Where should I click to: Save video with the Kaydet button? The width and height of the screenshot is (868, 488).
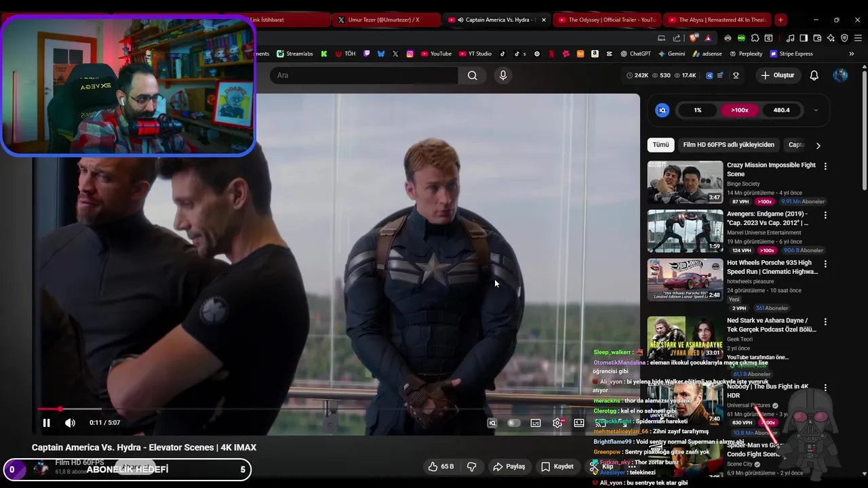pyautogui.click(x=557, y=466)
